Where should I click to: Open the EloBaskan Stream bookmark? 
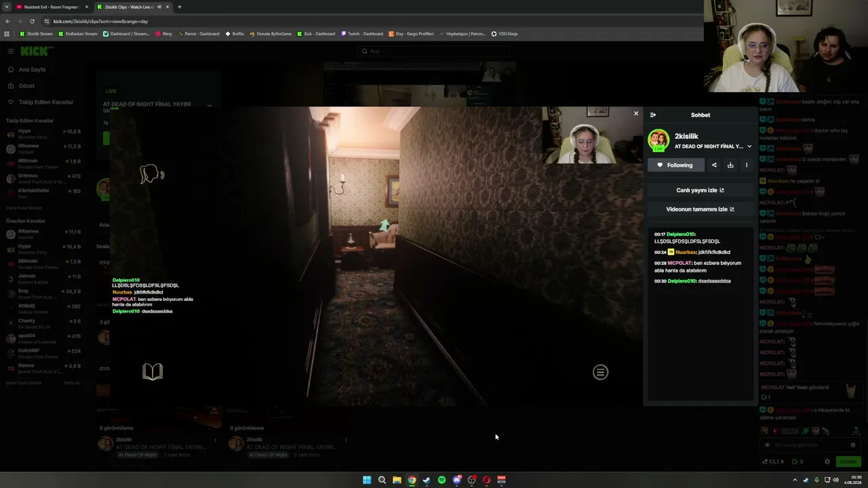78,34
